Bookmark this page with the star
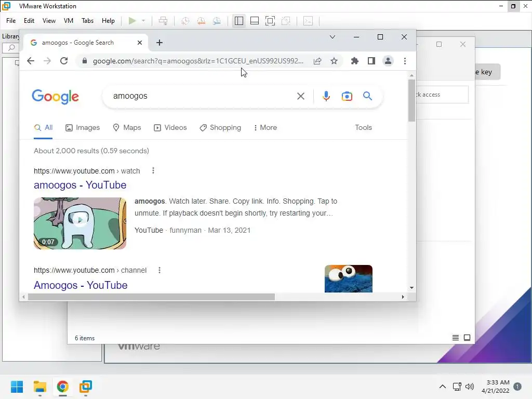The width and height of the screenshot is (532, 399). [334, 61]
